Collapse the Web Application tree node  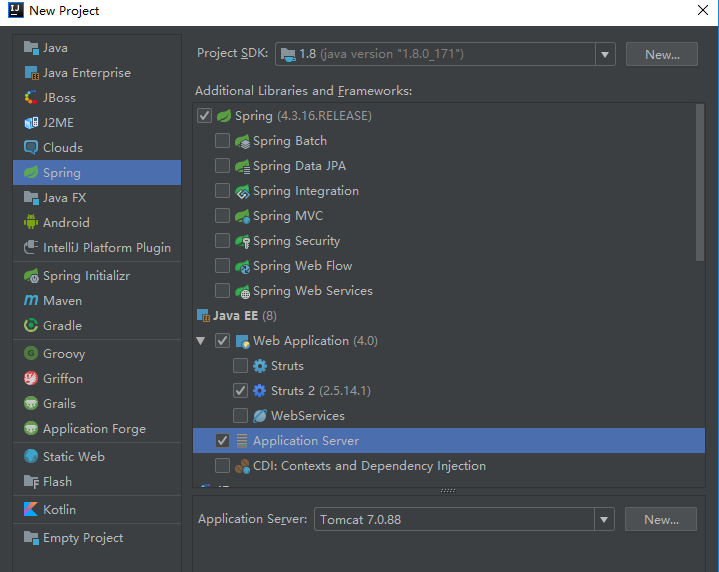click(201, 341)
